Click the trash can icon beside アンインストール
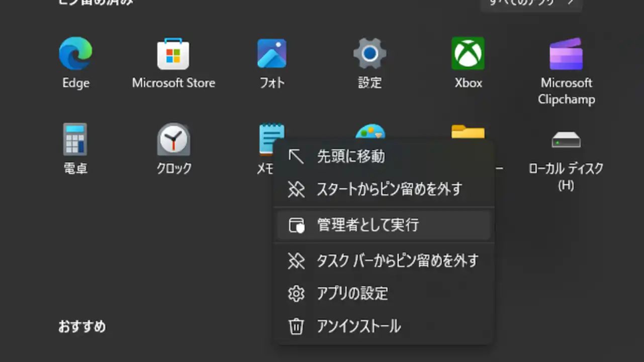 (x=296, y=326)
